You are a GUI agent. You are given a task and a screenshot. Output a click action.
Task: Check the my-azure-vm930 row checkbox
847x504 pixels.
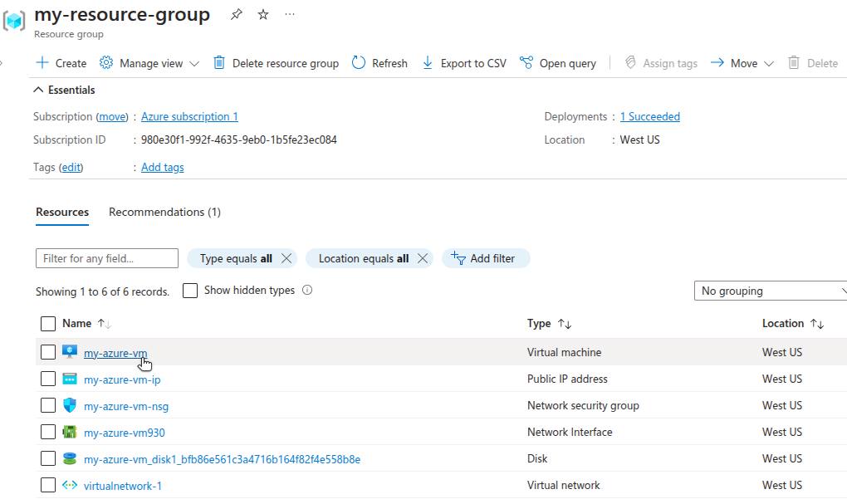point(48,432)
